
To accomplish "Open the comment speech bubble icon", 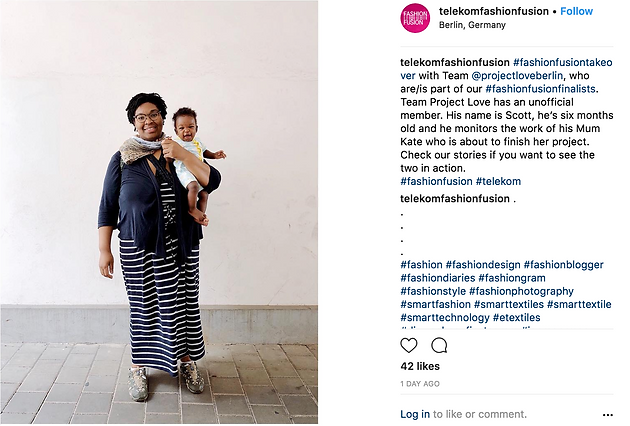I will [439, 345].
